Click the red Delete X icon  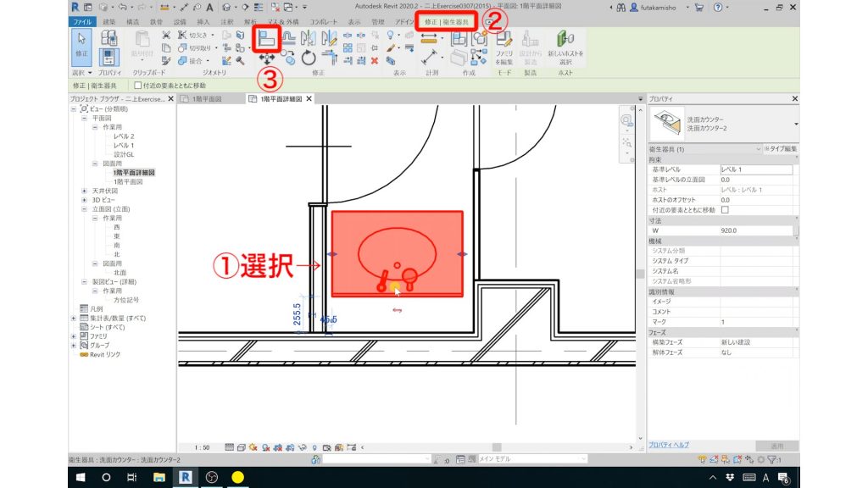[374, 61]
